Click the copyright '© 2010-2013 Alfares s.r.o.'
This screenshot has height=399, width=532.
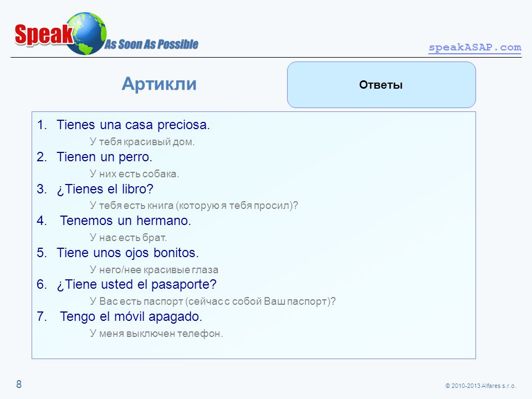click(480, 386)
